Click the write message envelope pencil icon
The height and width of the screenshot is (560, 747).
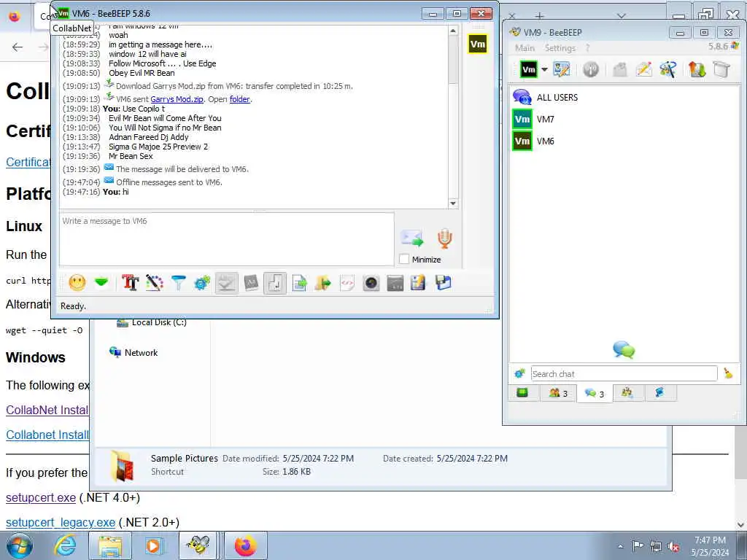643,69
